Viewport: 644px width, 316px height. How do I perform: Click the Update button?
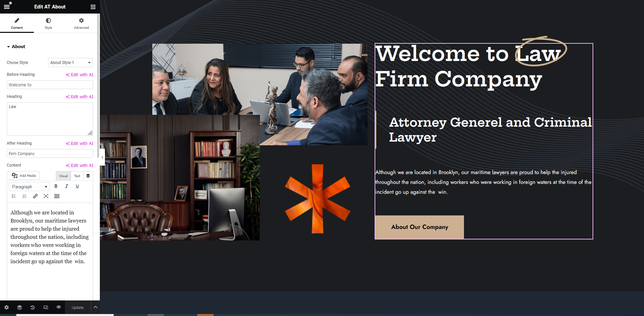(x=77, y=308)
